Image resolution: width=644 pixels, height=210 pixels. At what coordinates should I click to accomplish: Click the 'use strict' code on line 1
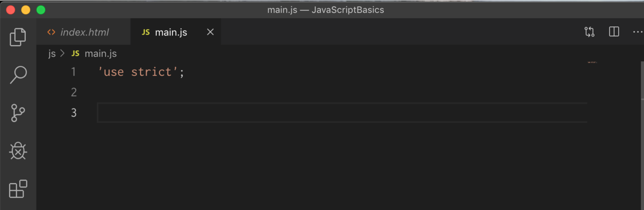[x=141, y=72]
